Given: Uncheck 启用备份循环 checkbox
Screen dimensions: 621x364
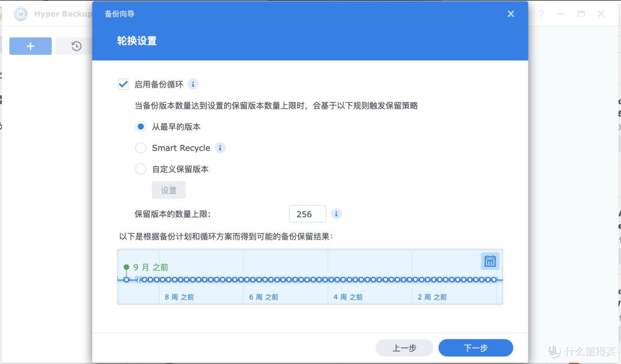Looking at the screenshot, I should tap(123, 85).
